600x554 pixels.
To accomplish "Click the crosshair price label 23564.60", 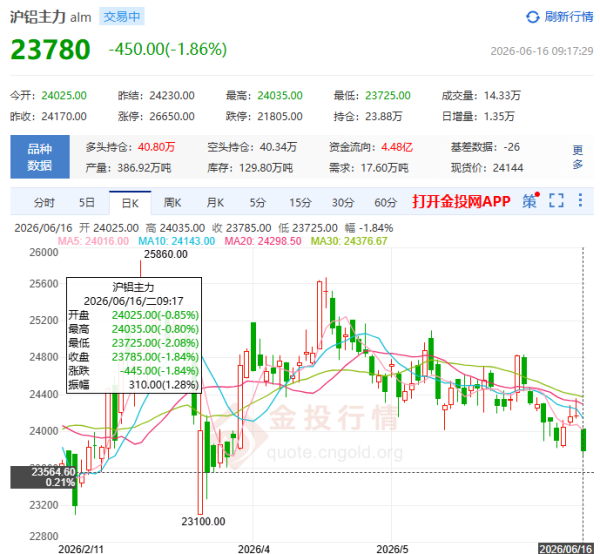I will 53,472.
